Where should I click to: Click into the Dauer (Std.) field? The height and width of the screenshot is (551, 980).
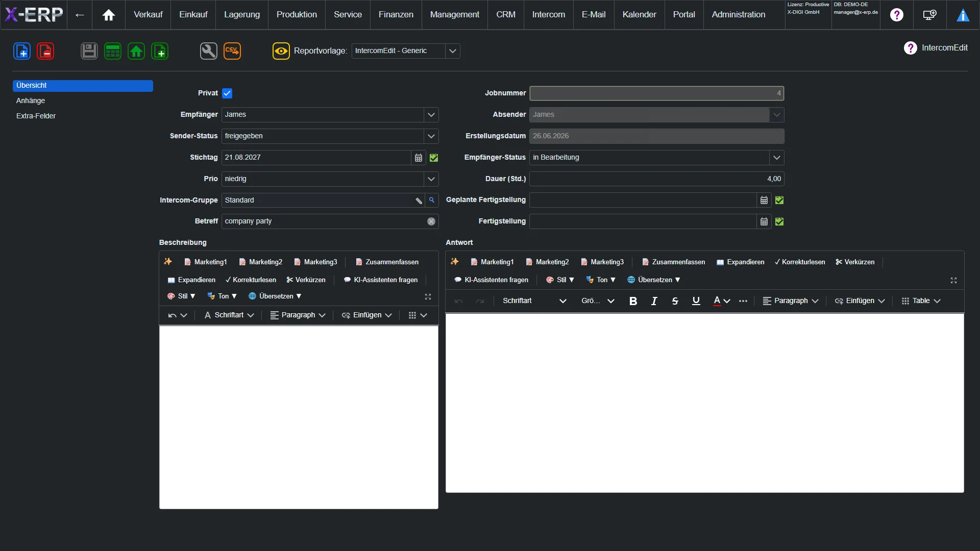656,179
